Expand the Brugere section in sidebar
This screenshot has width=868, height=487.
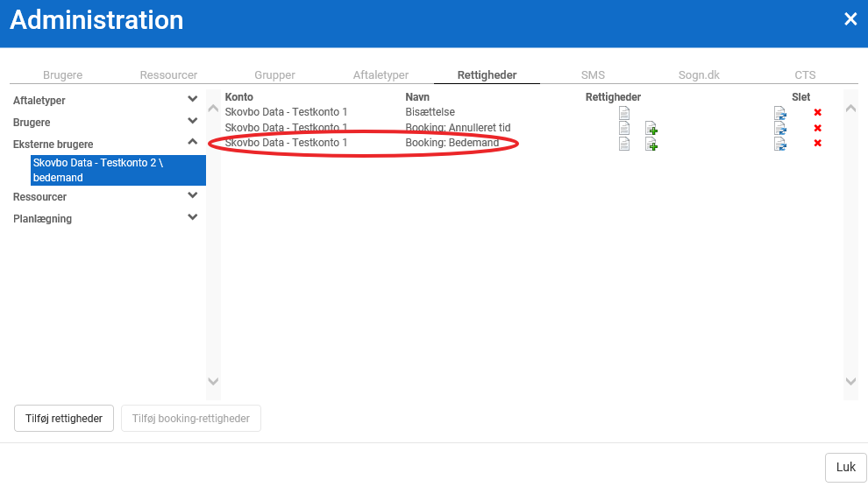click(x=192, y=121)
